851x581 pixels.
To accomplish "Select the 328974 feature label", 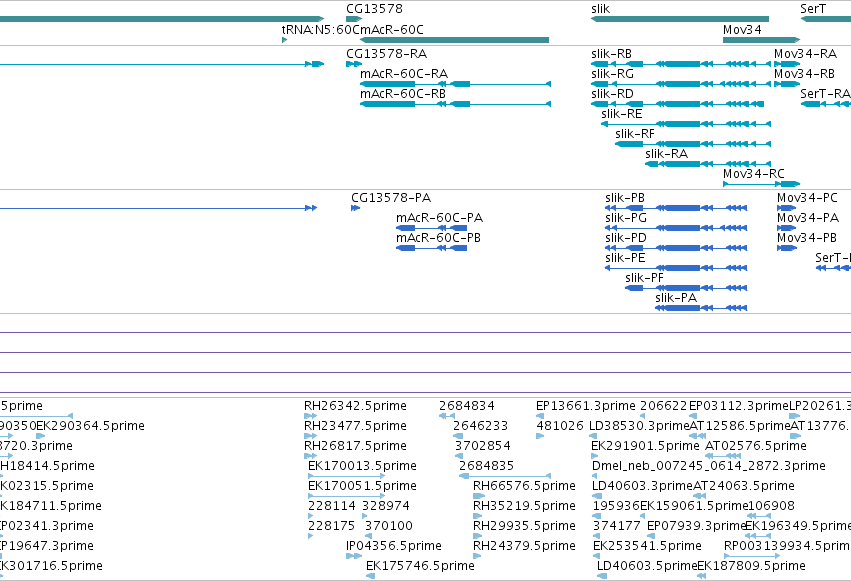I will click(386, 506).
